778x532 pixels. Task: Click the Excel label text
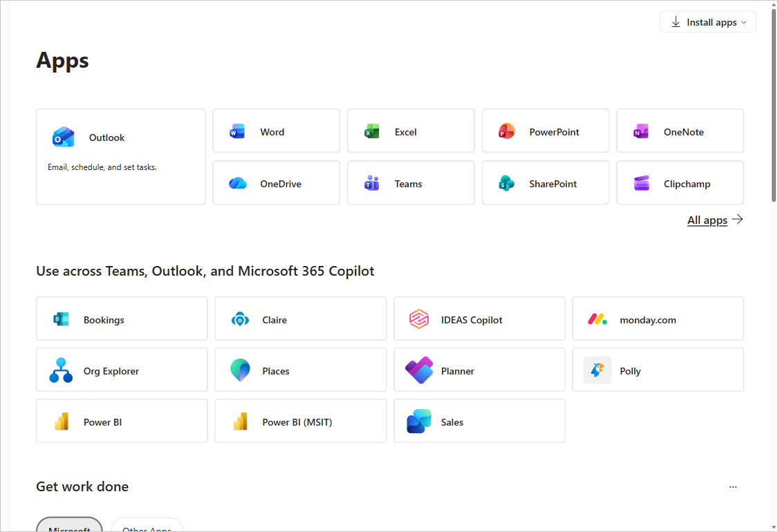click(x=405, y=132)
